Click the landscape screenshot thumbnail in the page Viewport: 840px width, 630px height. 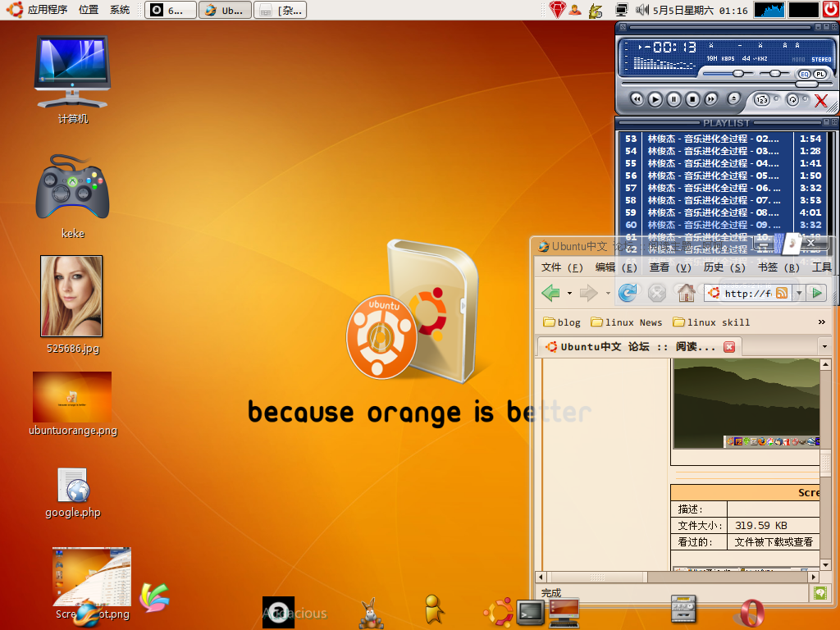click(746, 403)
